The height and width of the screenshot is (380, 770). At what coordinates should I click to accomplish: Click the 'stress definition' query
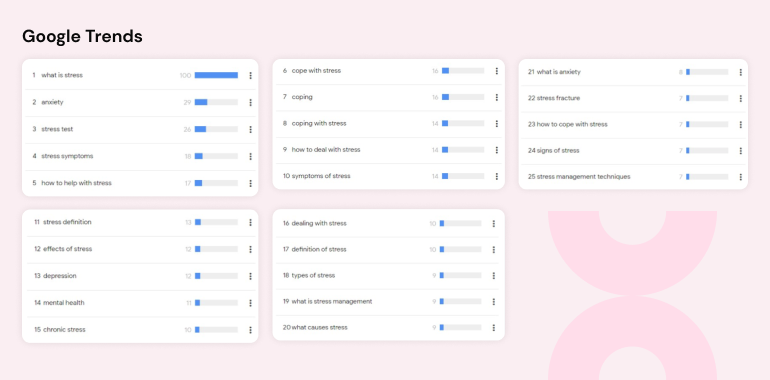(x=67, y=222)
